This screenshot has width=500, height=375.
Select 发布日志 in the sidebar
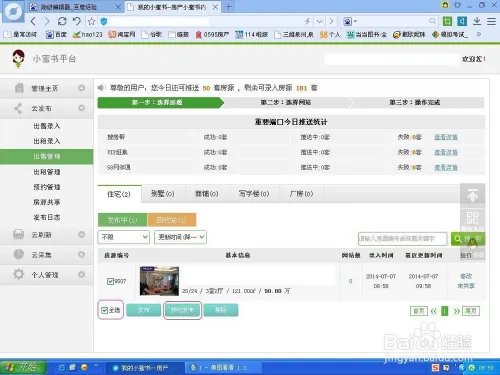click(x=47, y=217)
